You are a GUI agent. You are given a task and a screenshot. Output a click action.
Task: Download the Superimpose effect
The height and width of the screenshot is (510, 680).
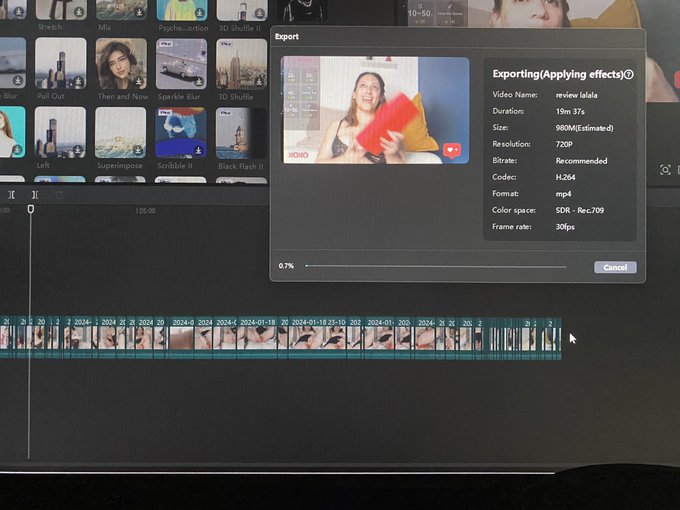point(137,150)
